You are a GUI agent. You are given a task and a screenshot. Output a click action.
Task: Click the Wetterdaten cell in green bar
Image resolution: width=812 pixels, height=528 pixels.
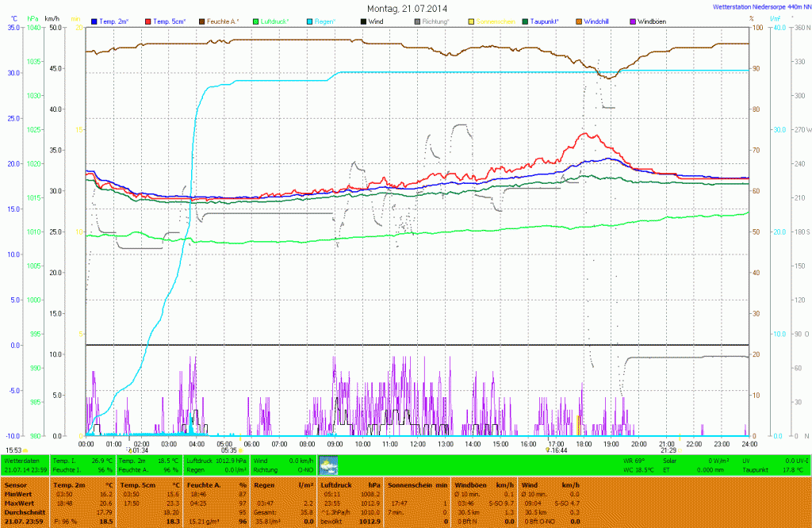[21, 460]
